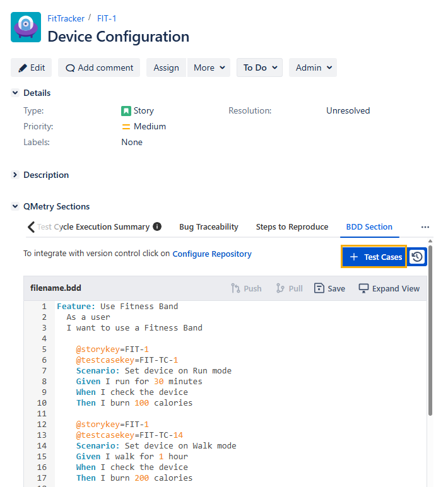The height and width of the screenshot is (487, 448).
Task: Expand the Description section
Action: click(x=15, y=175)
